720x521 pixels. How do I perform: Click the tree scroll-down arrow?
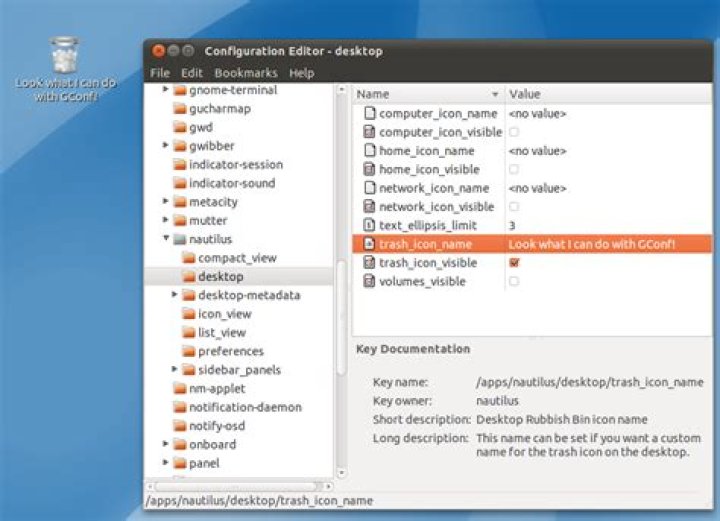pyautogui.click(x=341, y=472)
